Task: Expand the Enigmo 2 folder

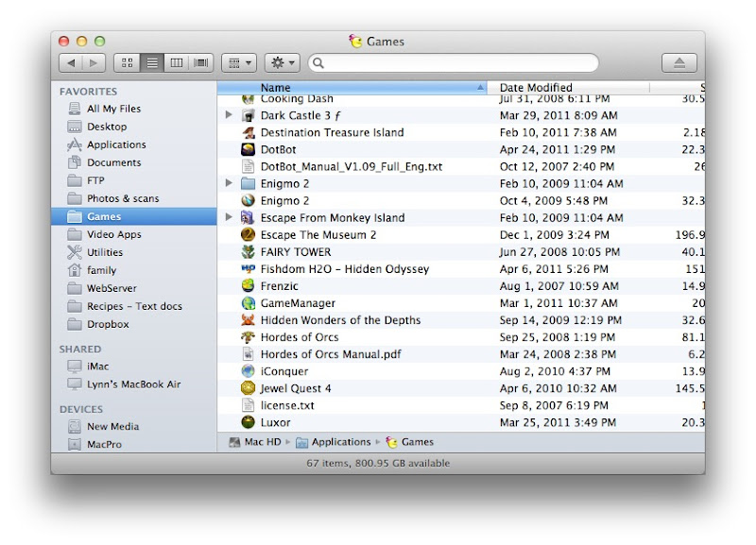Action: [x=230, y=183]
